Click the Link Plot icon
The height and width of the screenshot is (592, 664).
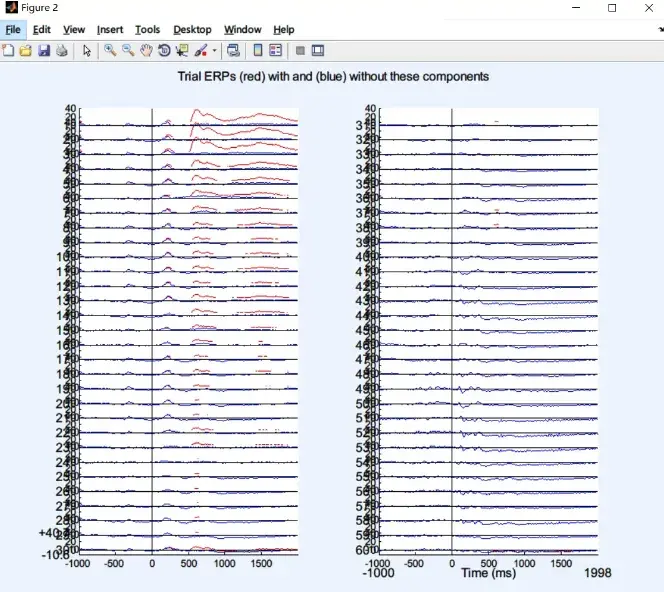233,51
